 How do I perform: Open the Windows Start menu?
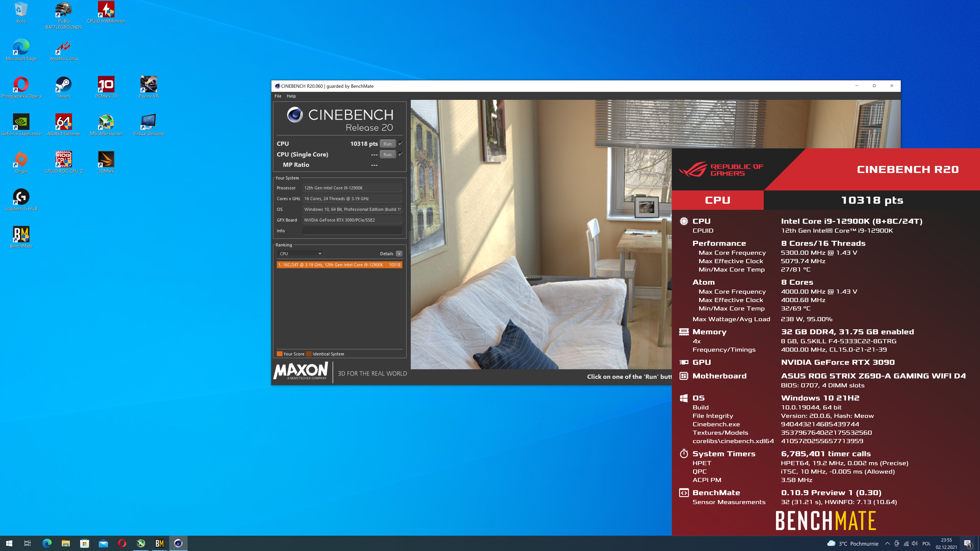click(9, 543)
